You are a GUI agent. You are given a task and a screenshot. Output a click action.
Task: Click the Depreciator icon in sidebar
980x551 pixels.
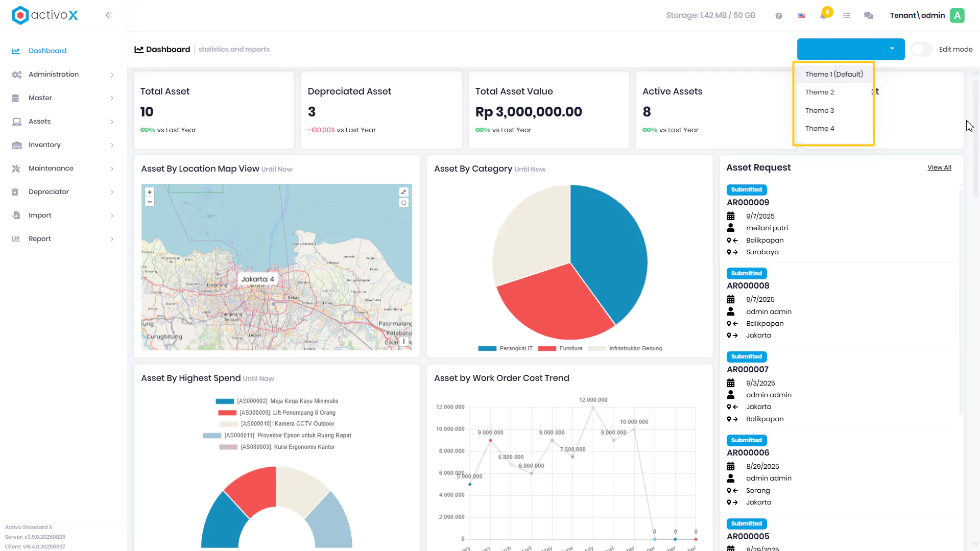[15, 192]
